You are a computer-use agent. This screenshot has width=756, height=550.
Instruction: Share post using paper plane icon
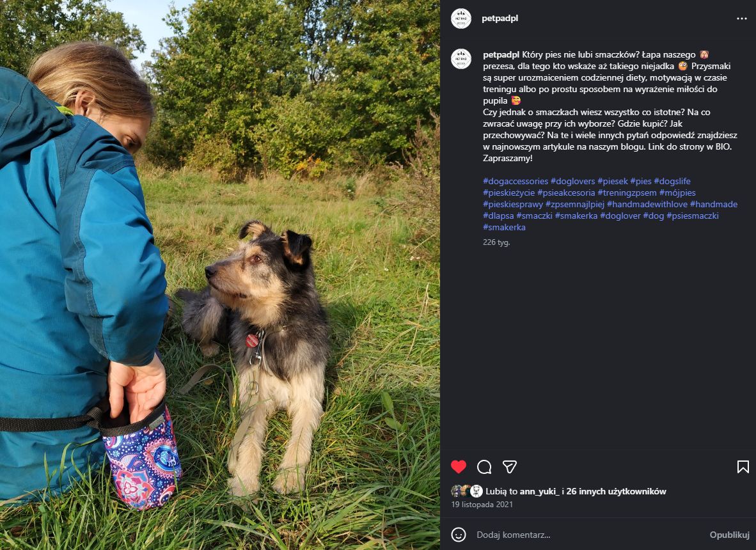[510, 467]
